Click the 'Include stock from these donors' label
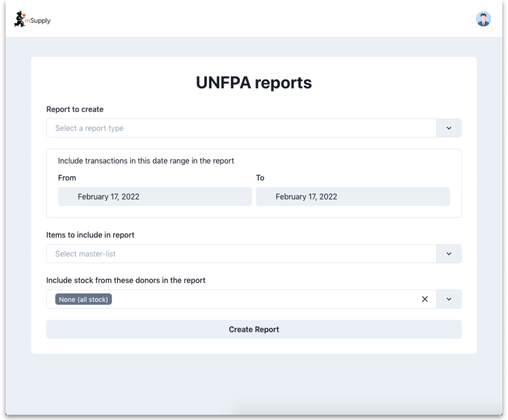This screenshot has width=508, height=420. click(x=126, y=280)
